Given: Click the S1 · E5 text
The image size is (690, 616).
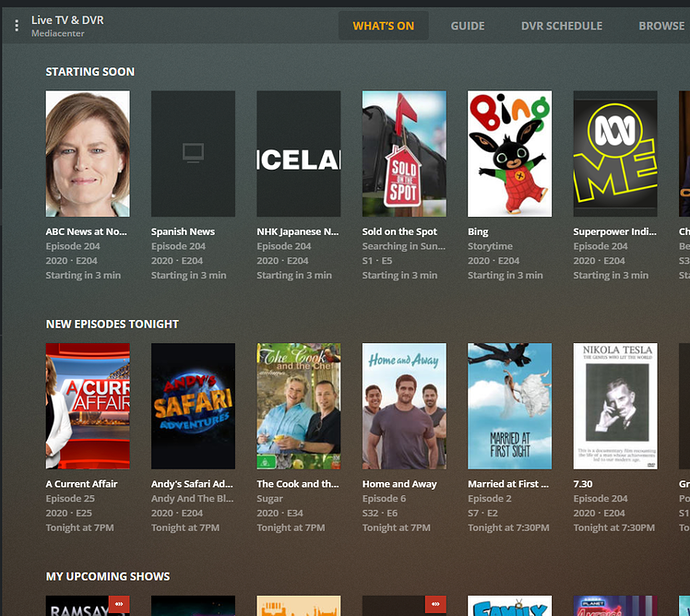Looking at the screenshot, I should pyautogui.click(x=377, y=260).
